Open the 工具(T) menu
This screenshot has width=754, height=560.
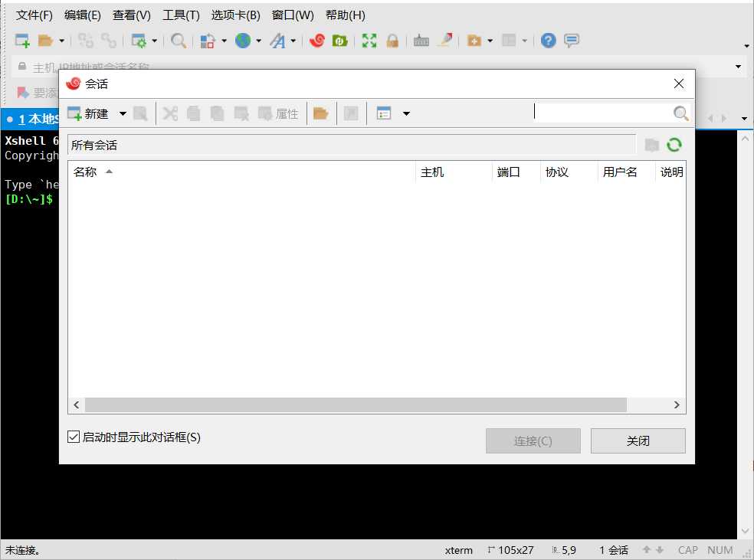point(181,15)
